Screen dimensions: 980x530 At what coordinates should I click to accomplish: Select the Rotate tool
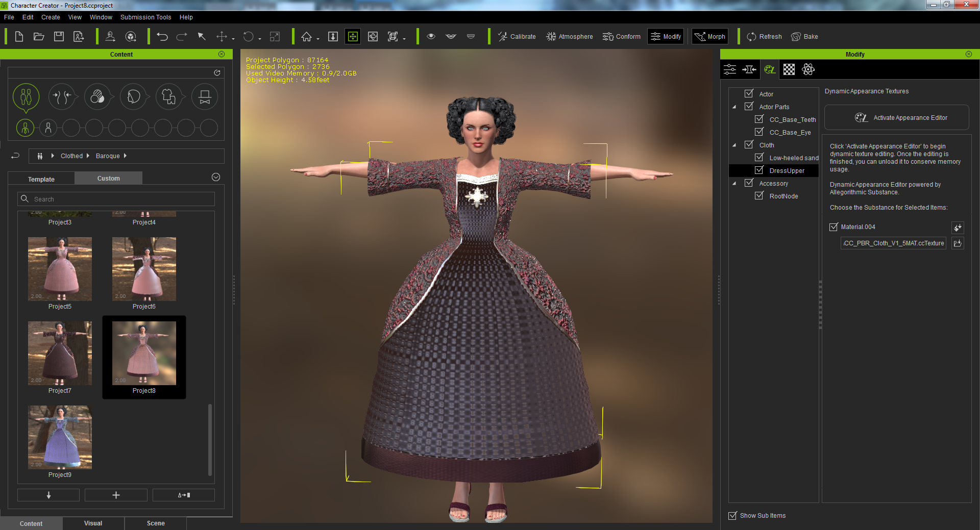[248, 37]
